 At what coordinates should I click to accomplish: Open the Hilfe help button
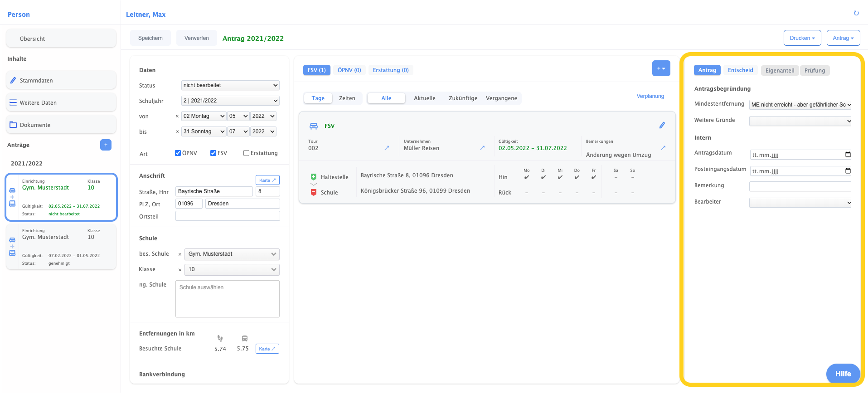[x=843, y=374]
